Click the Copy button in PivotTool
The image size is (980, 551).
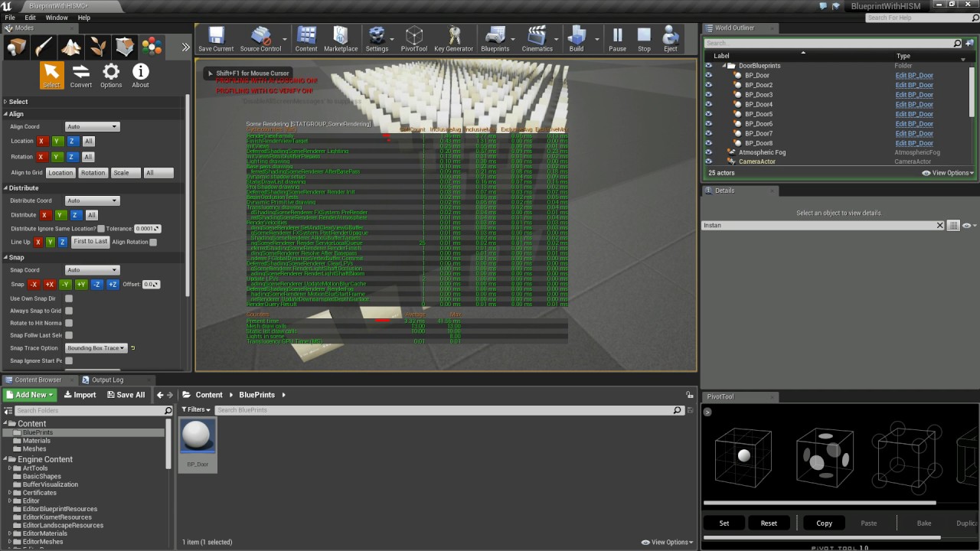click(824, 523)
